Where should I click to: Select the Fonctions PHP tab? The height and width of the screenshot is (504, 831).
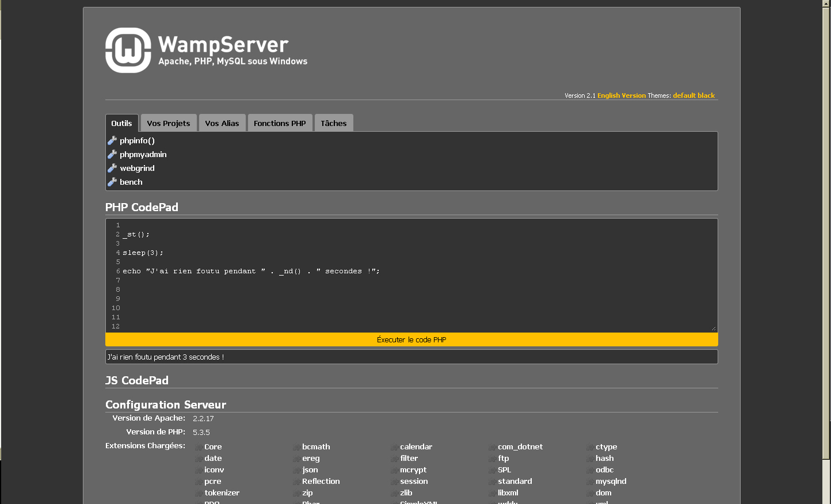click(x=280, y=123)
